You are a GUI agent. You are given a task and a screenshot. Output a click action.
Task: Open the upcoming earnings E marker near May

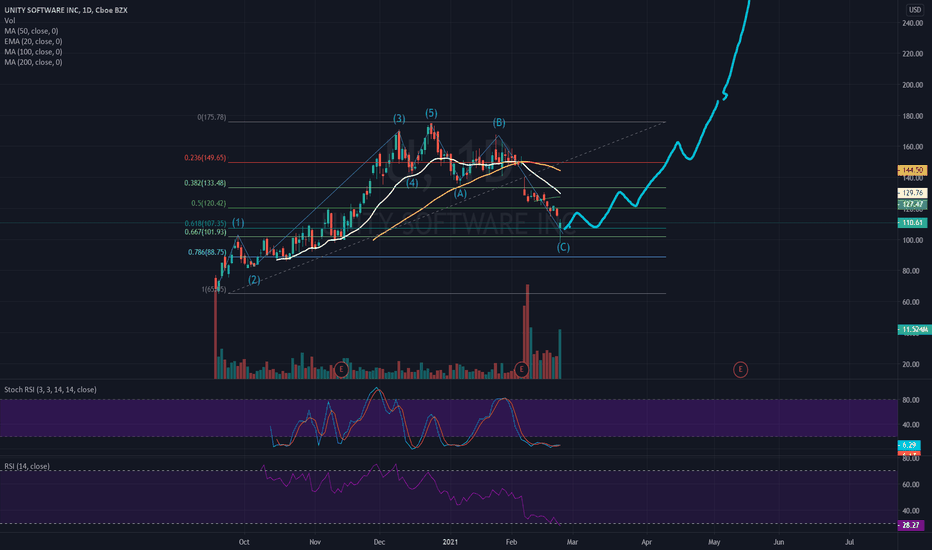pos(740,369)
